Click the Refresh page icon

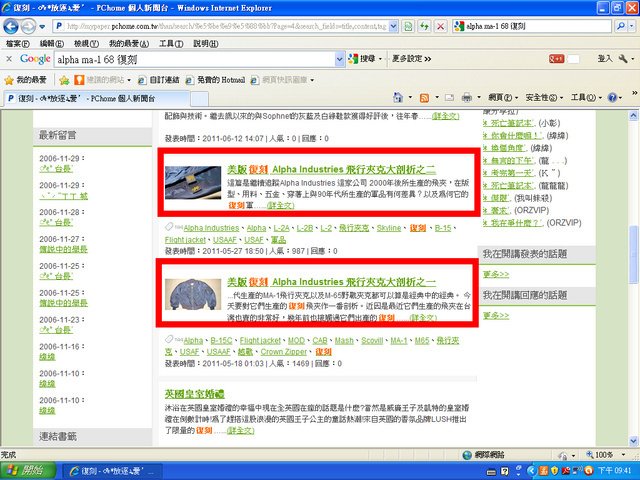(424, 27)
